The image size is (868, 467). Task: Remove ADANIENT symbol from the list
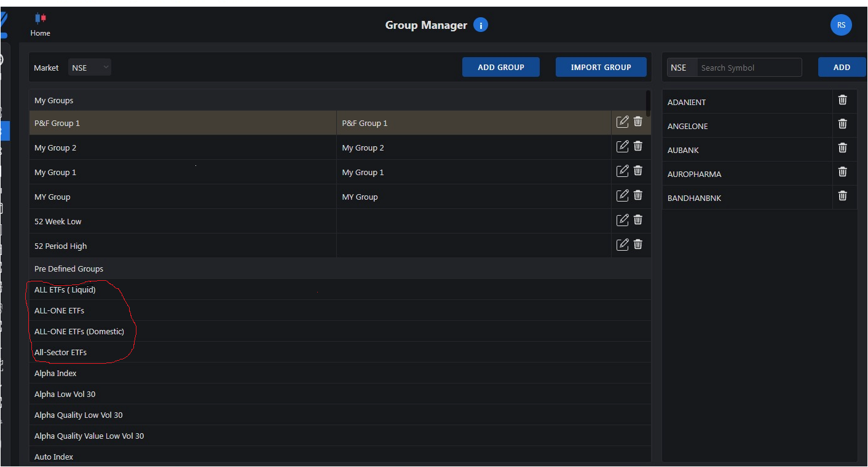(x=842, y=100)
